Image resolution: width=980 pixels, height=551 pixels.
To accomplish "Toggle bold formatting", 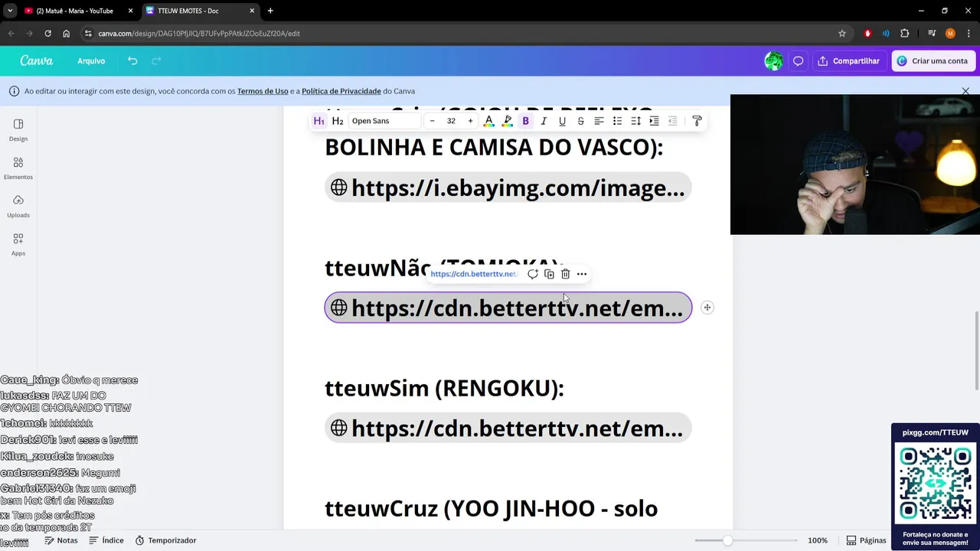I will (525, 121).
